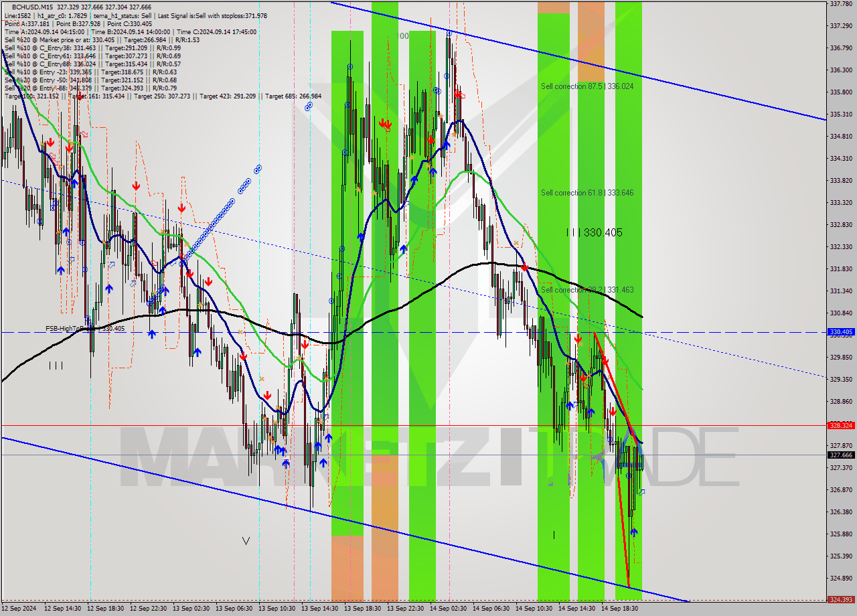This screenshot has width=857, height=616.
Task: Click the red 324.393 price tag on axis
Action: [x=841, y=600]
